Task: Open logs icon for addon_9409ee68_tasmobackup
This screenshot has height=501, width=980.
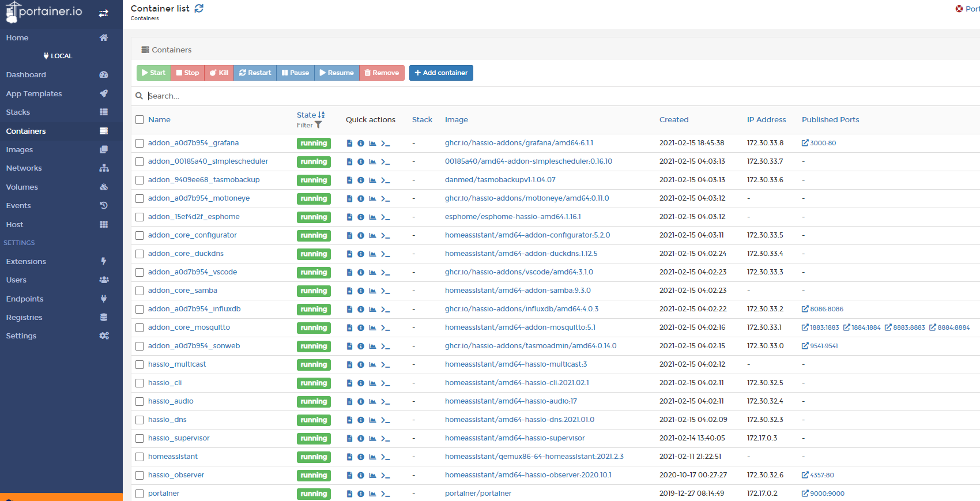Action: (x=349, y=180)
